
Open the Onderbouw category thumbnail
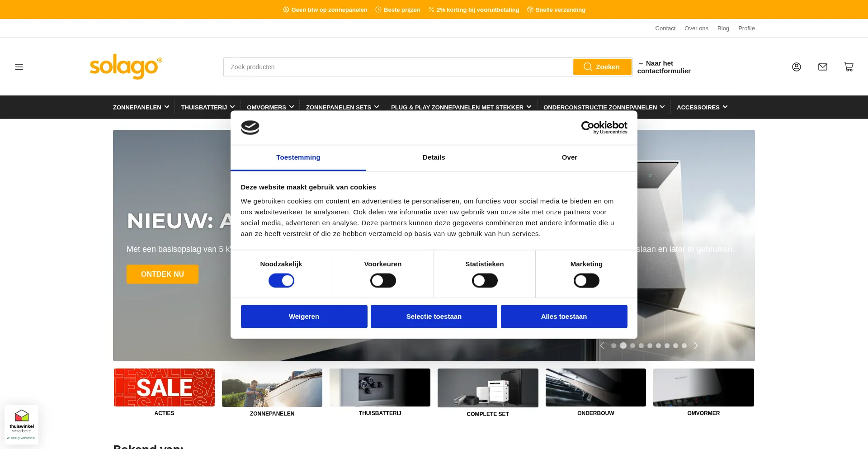596,388
